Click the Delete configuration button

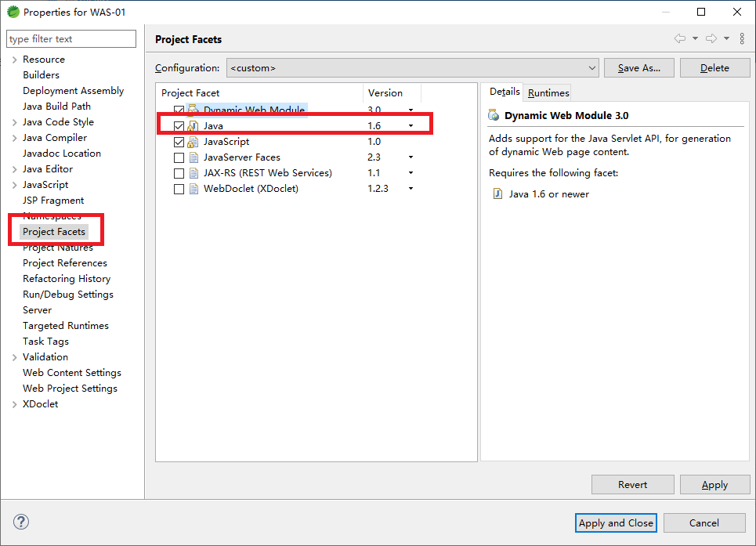714,68
